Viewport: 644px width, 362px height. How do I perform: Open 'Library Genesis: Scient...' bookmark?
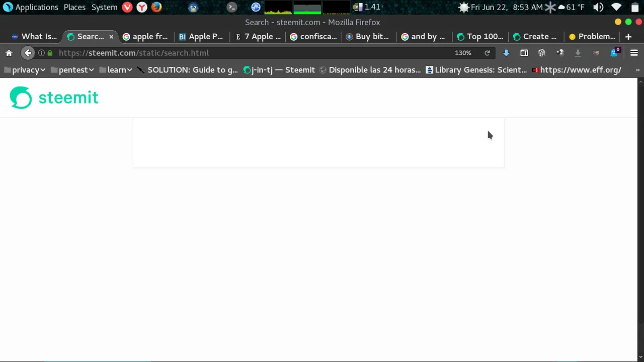476,70
